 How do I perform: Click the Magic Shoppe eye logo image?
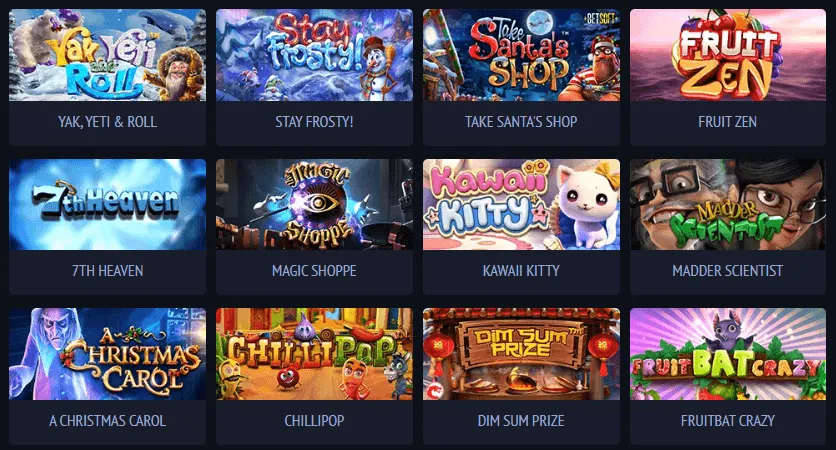pos(314,204)
